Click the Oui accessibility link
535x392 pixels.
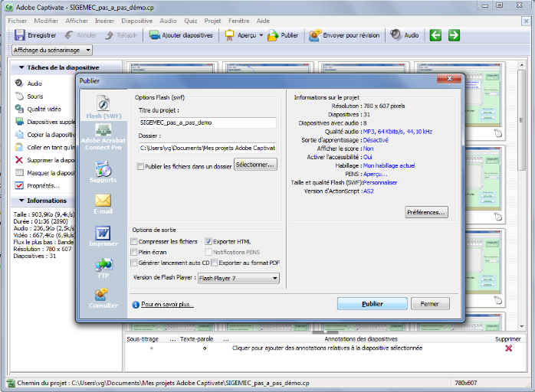[367, 157]
